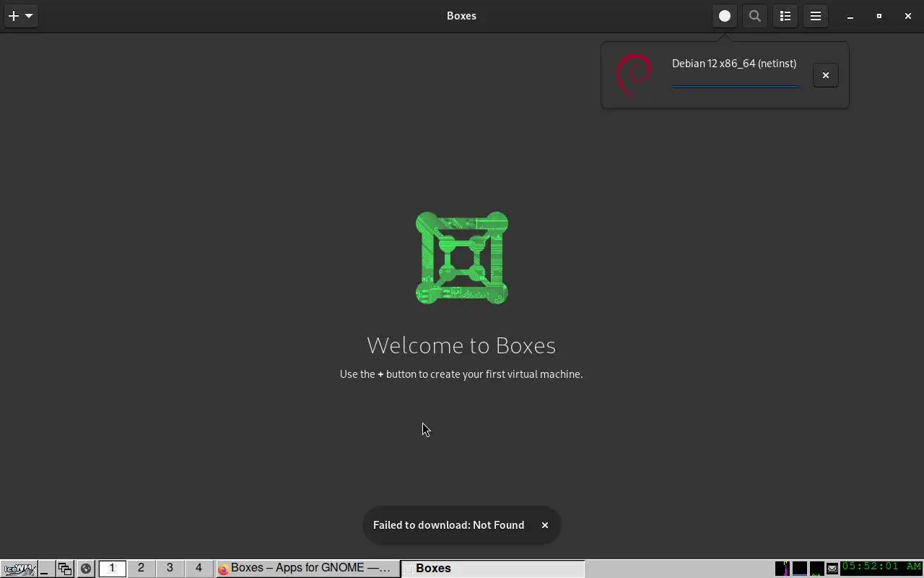
Task: Switch to list view using the header icon
Action: click(785, 16)
